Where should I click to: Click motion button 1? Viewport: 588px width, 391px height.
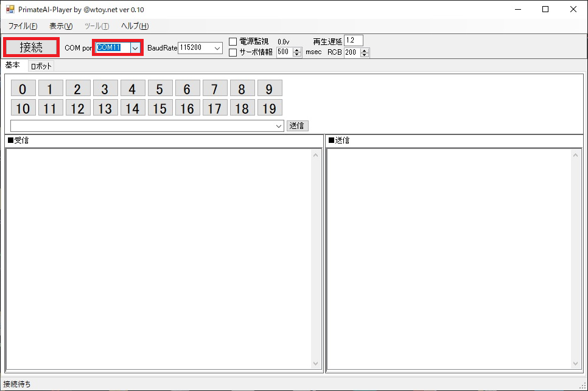[51, 88]
